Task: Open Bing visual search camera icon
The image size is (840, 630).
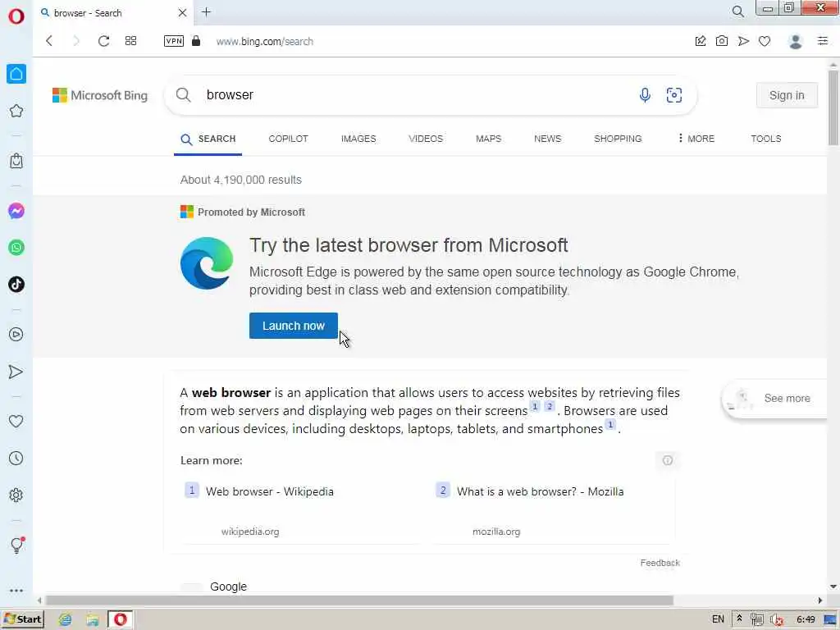Action: [x=674, y=95]
